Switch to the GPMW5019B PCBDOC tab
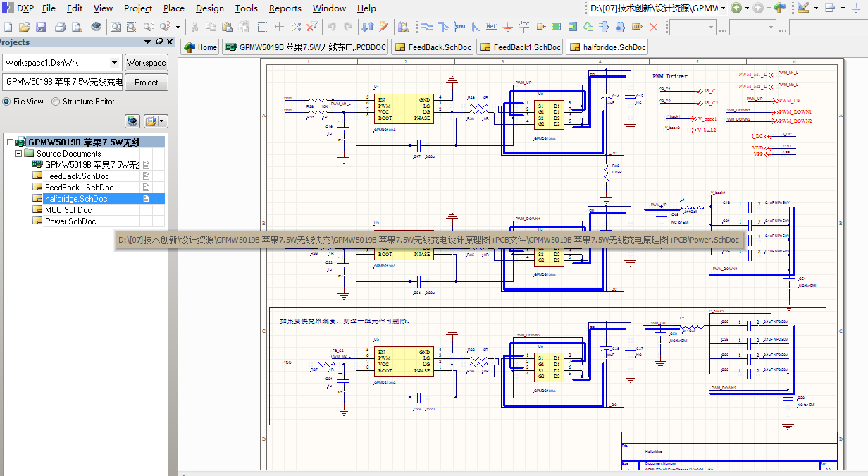Viewport: 868px width, 476px height. (305, 47)
